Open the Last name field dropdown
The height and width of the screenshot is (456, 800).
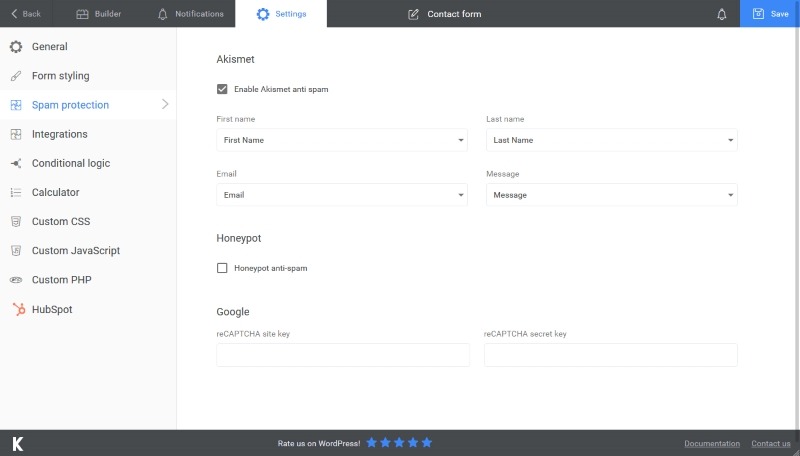611,140
